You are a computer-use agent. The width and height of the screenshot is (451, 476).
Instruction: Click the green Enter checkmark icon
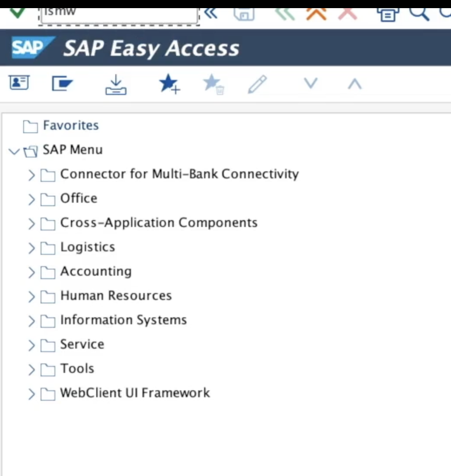pos(18,12)
